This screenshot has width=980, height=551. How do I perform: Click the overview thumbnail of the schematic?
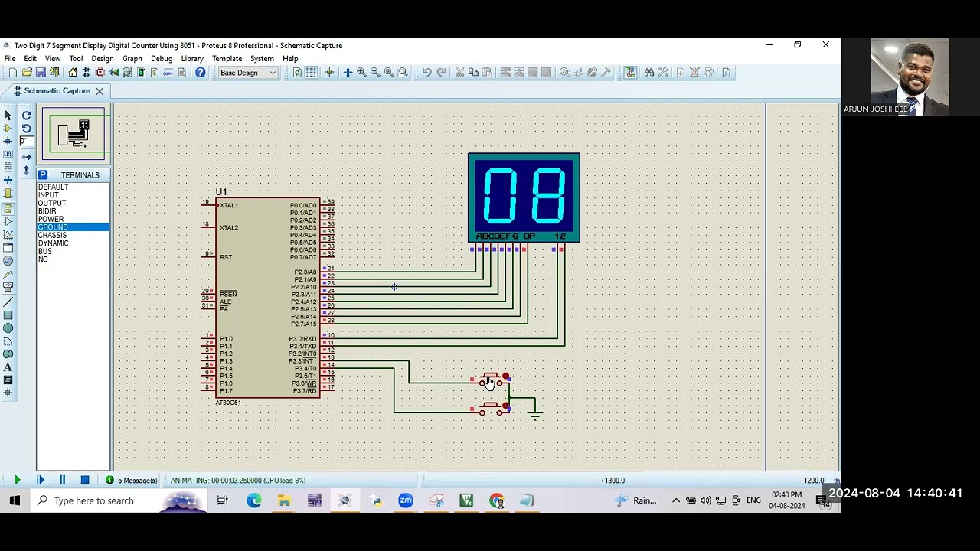click(74, 135)
